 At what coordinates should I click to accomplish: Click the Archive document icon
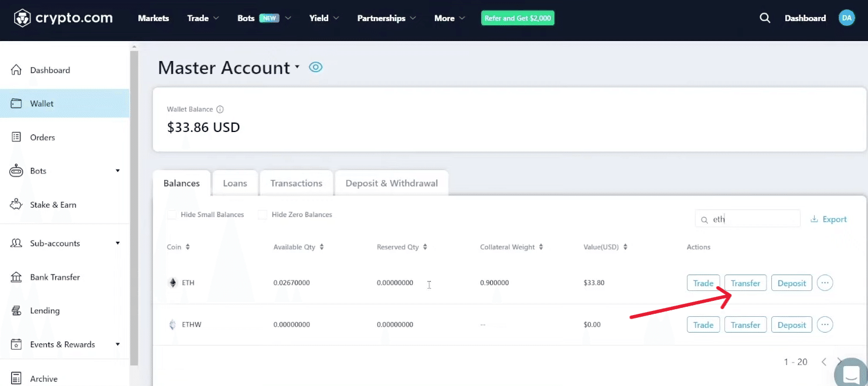[16, 378]
